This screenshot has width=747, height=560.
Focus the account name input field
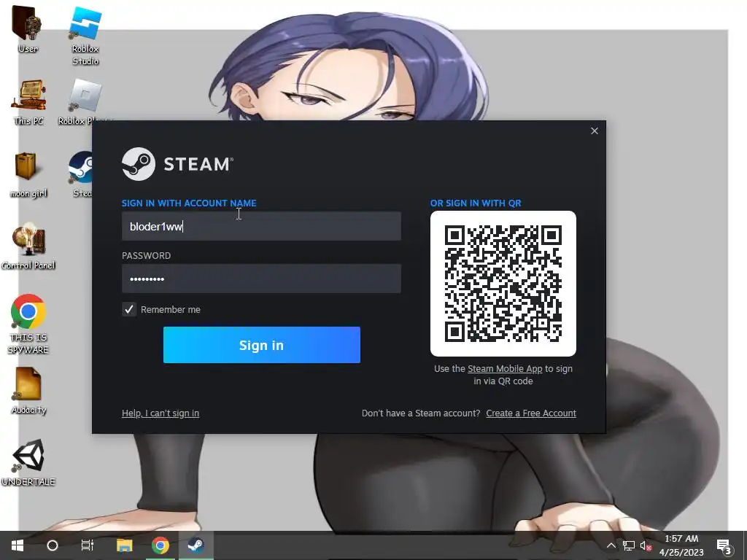point(262,226)
